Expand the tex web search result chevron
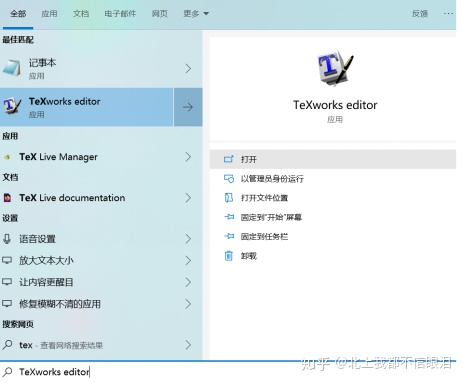Image resolution: width=463 pixels, height=383 pixels. point(188,345)
